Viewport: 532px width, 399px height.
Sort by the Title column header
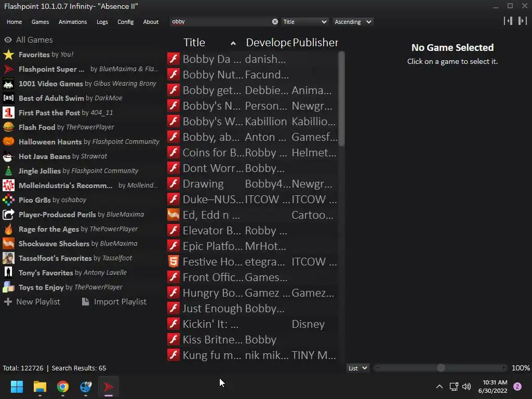pos(209,43)
